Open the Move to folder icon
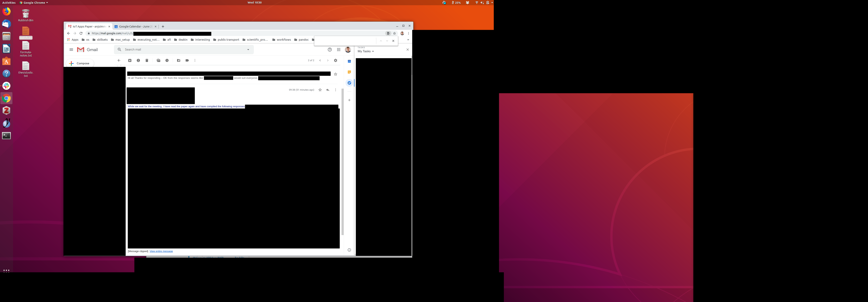This screenshot has height=302, width=868. point(179,61)
